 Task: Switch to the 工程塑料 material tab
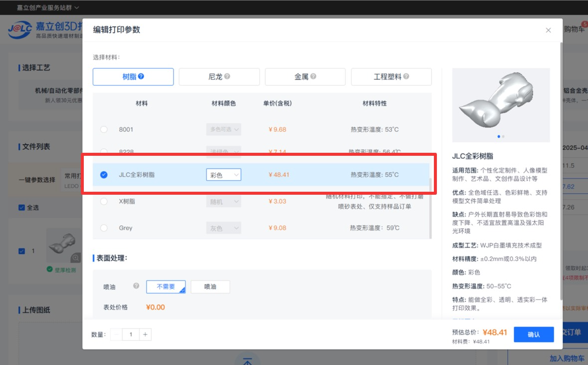tap(391, 77)
